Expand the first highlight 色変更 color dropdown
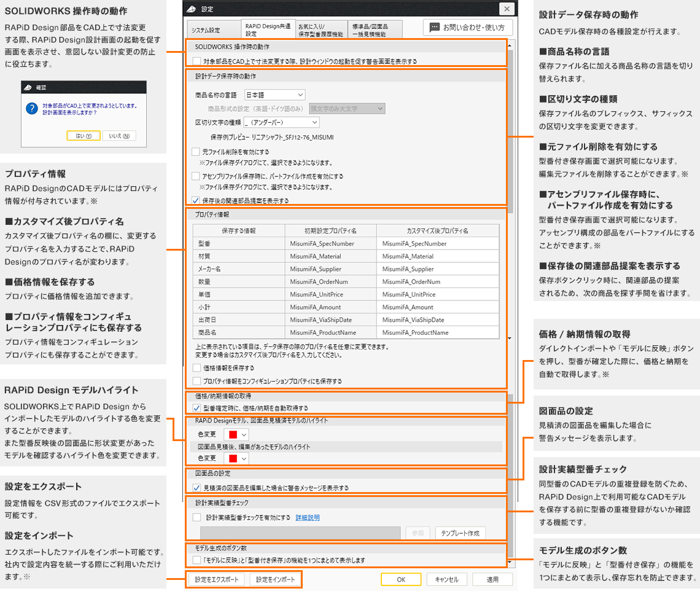Viewport: 700px width, 591px height. [244, 434]
